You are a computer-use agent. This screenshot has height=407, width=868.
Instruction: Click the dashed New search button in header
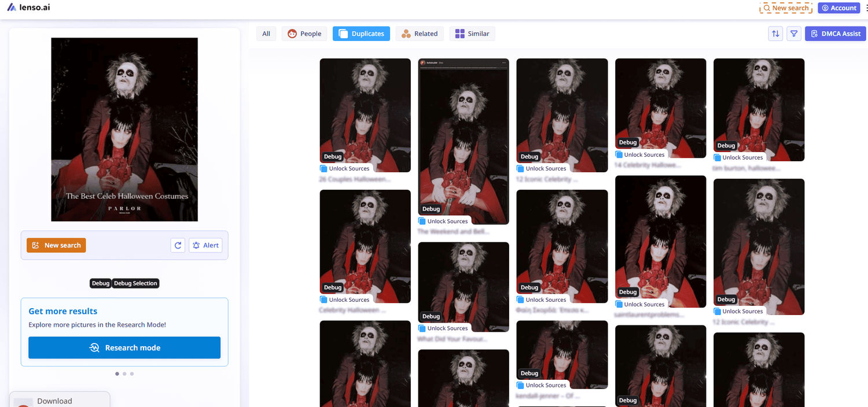[786, 8]
